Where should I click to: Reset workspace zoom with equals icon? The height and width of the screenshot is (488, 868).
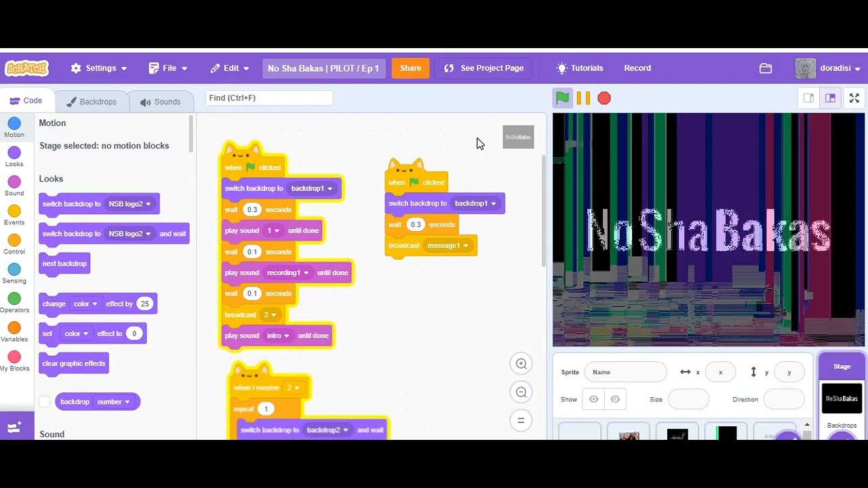(x=521, y=420)
